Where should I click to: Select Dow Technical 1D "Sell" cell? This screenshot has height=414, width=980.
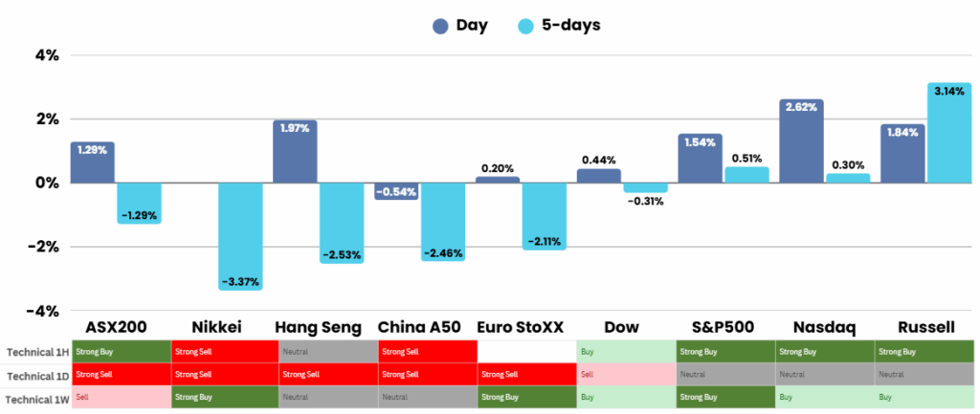625,374
